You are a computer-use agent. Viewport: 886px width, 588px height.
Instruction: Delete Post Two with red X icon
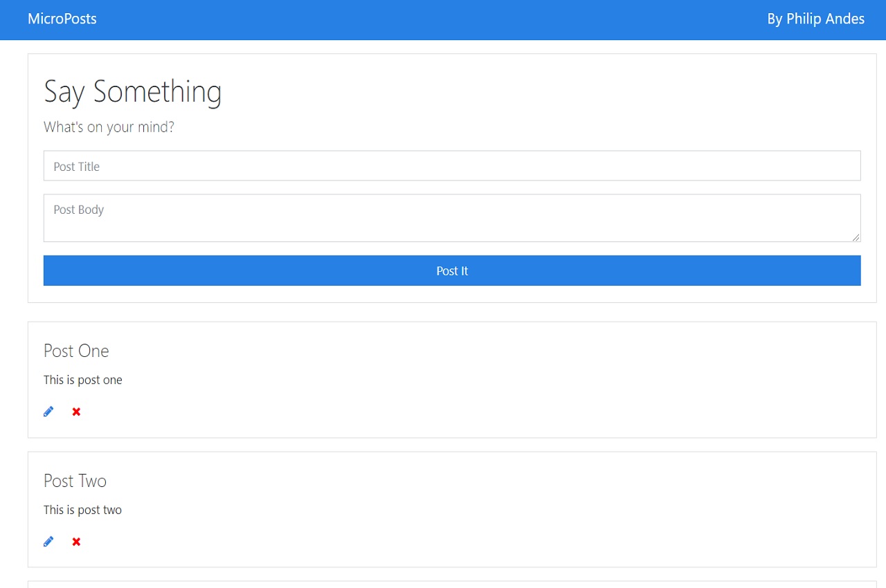[76, 542]
